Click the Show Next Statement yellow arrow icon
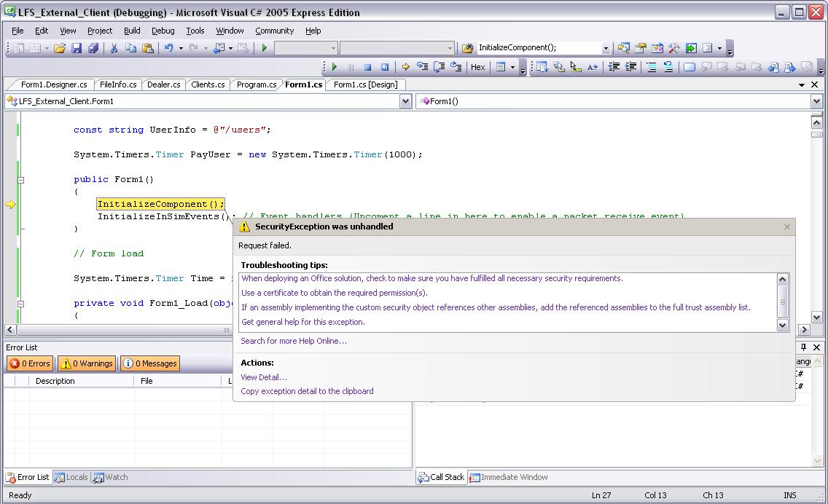The image size is (828, 504). (x=405, y=67)
